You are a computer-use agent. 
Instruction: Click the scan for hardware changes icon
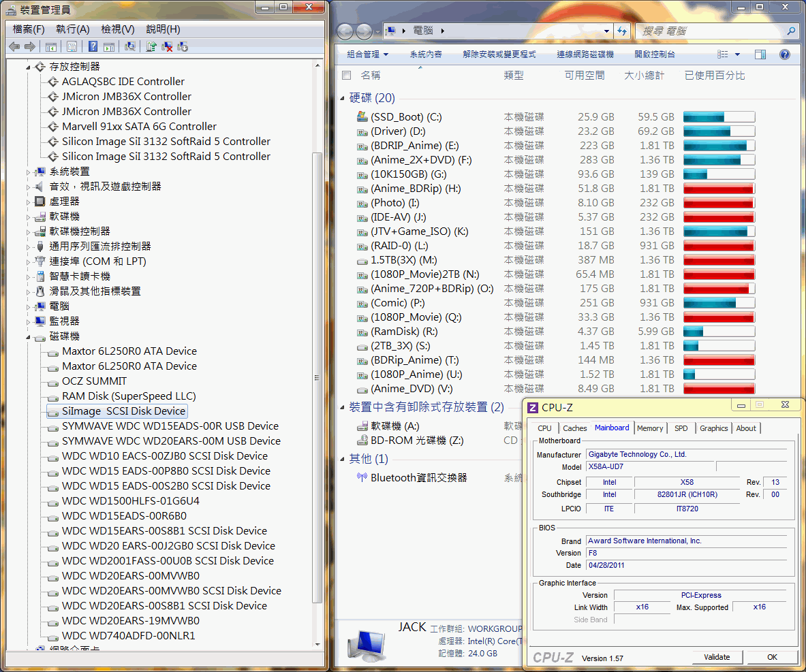tap(130, 46)
